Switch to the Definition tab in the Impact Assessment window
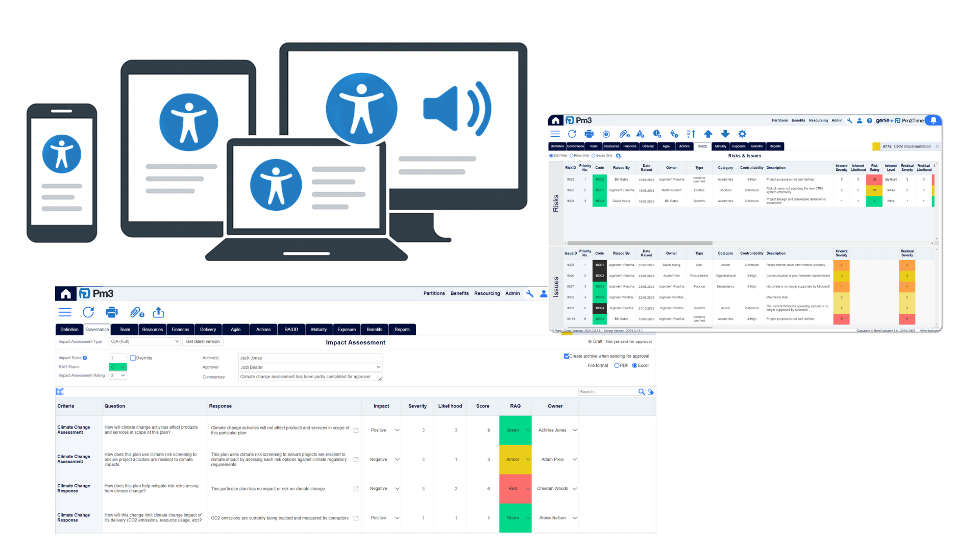The image size is (980, 551). (x=69, y=330)
